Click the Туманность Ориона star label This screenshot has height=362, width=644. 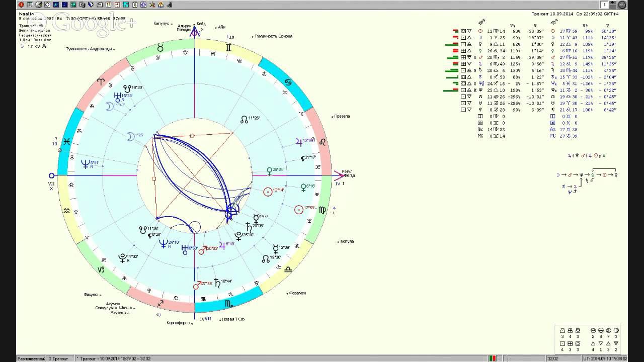[273, 36]
